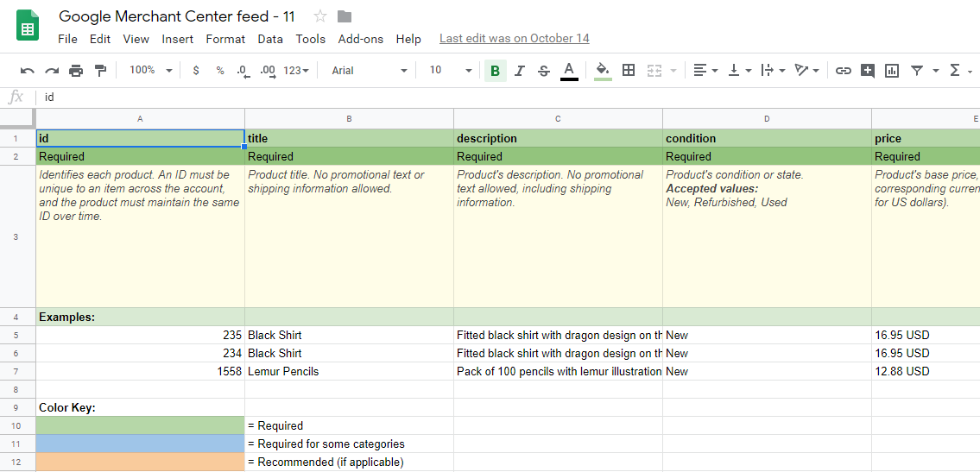
Task: Click the orange Recommended color key cell
Action: [x=140, y=462]
